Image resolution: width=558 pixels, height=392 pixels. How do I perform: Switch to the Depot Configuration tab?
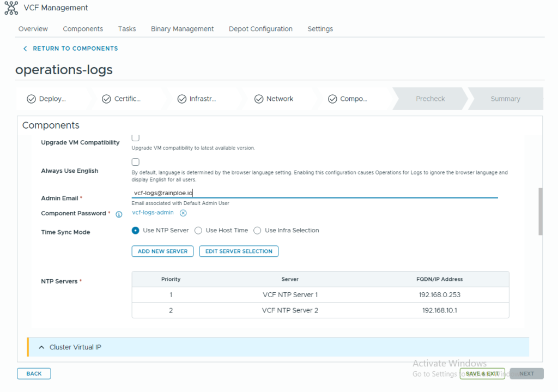260,29
